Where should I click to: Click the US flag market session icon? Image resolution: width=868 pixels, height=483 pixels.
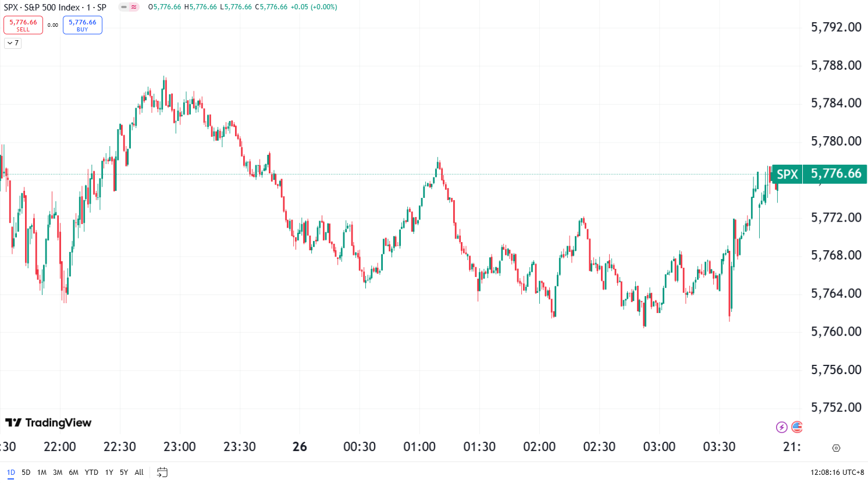click(x=796, y=427)
